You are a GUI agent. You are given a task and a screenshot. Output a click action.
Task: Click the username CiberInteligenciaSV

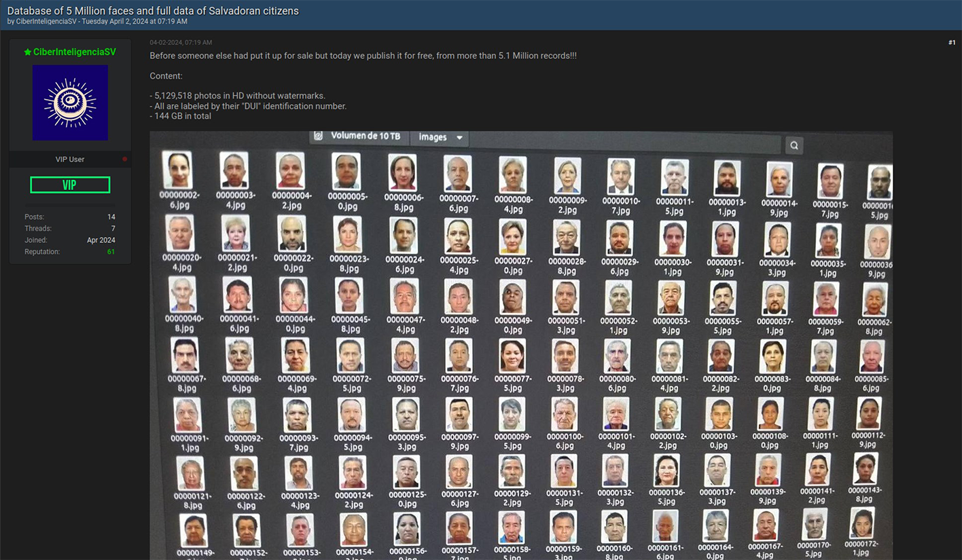point(75,52)
